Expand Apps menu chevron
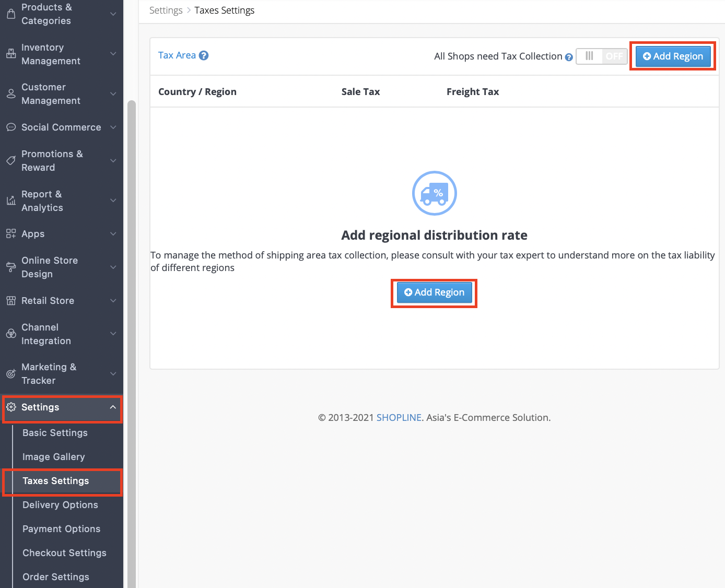Viewport: 725px width, 588px height. [113, 234]
